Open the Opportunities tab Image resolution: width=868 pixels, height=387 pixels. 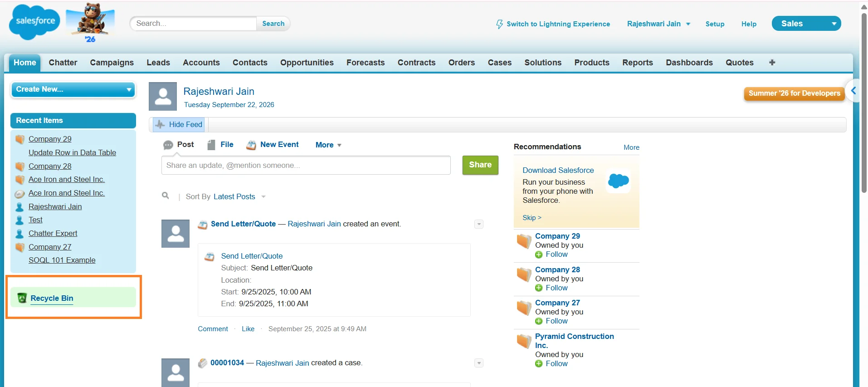tap(307, 63)
